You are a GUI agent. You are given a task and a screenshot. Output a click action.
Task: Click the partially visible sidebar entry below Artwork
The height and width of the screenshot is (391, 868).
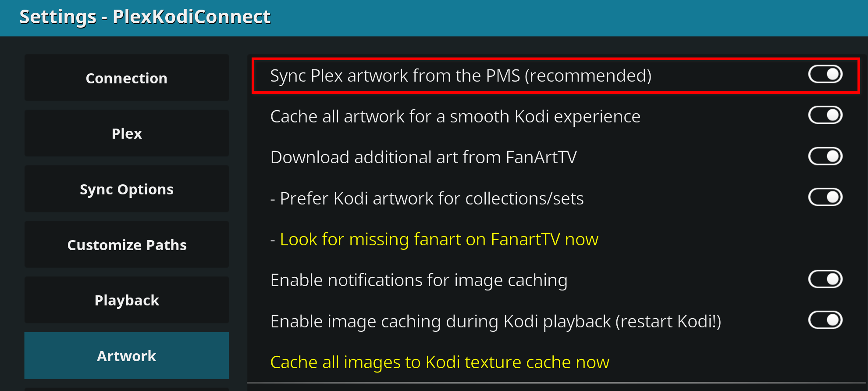point(126,388)
